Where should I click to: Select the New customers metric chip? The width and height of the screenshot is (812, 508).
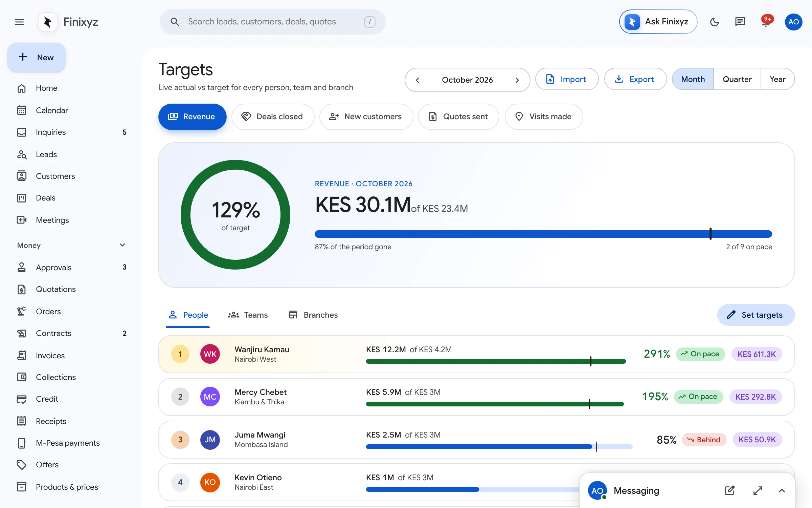pos(366,117)
